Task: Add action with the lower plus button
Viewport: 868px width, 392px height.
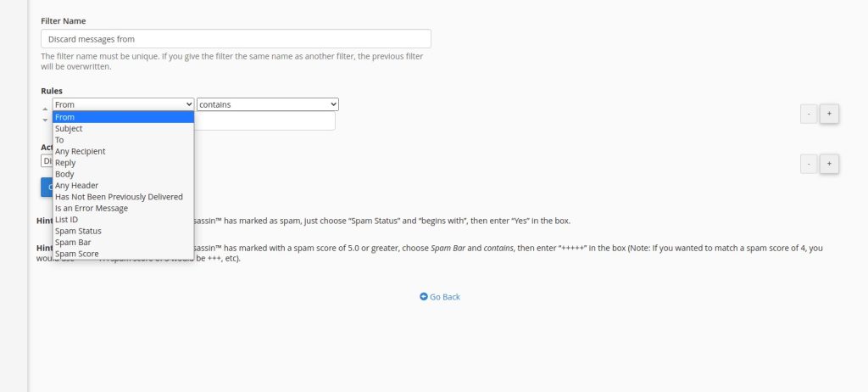Action: tap(829, 164)
